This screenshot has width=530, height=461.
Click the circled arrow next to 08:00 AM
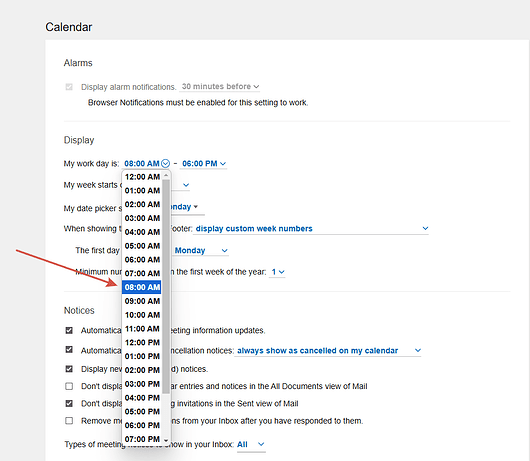click(x=165, y=164)
